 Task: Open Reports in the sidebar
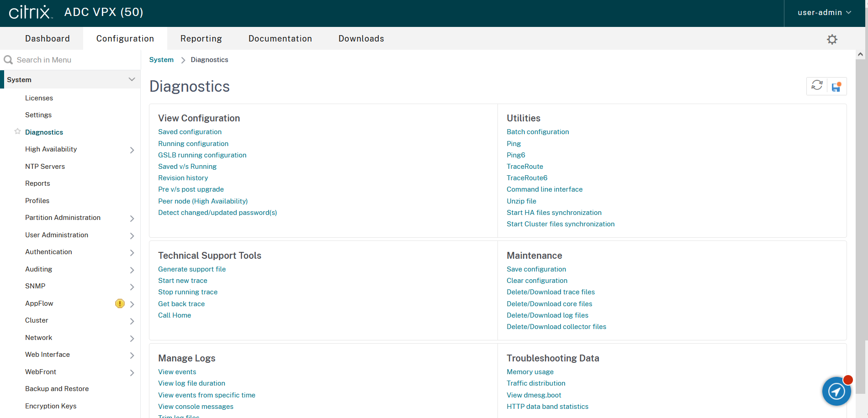click(x=37, y=183)
